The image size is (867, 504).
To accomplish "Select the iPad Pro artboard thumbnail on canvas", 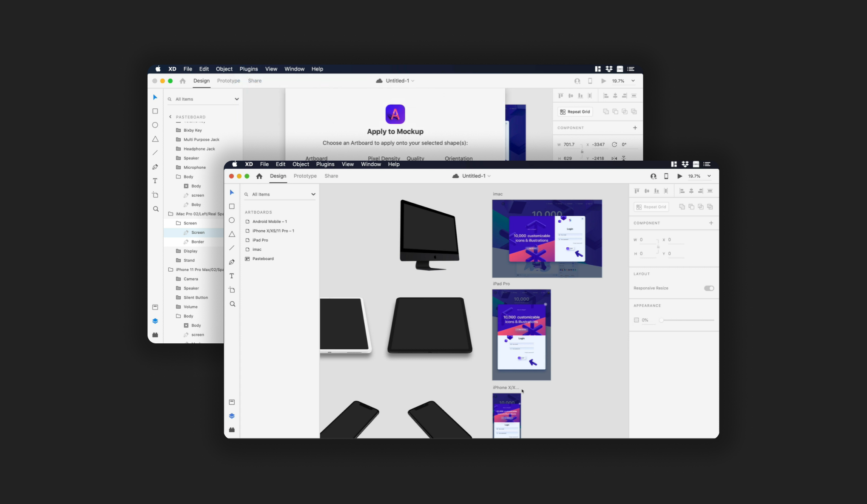I will (x=521, y=335).
